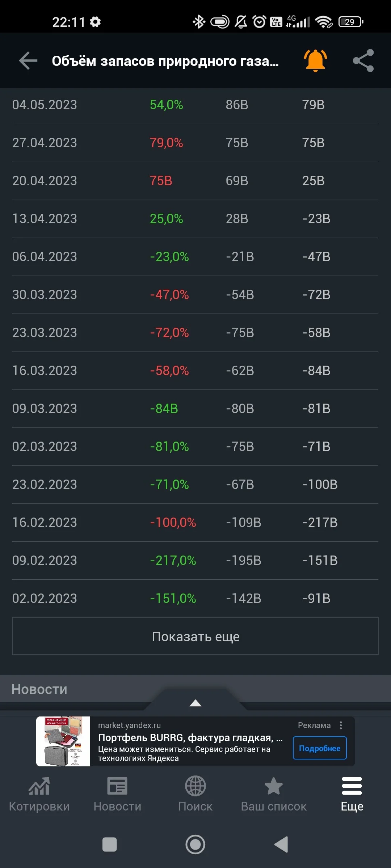Open Ваш список star icon

[274, 786]
